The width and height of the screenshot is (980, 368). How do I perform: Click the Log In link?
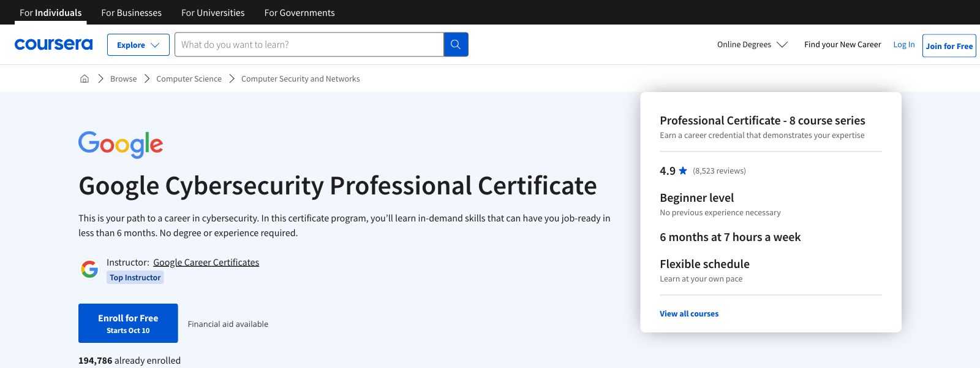pos(903,44)
